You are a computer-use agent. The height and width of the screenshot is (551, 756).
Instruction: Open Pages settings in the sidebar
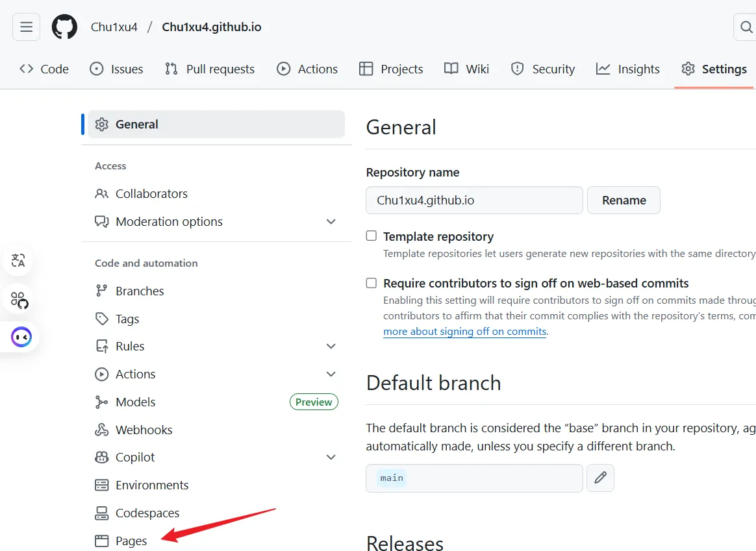point(131,541)
